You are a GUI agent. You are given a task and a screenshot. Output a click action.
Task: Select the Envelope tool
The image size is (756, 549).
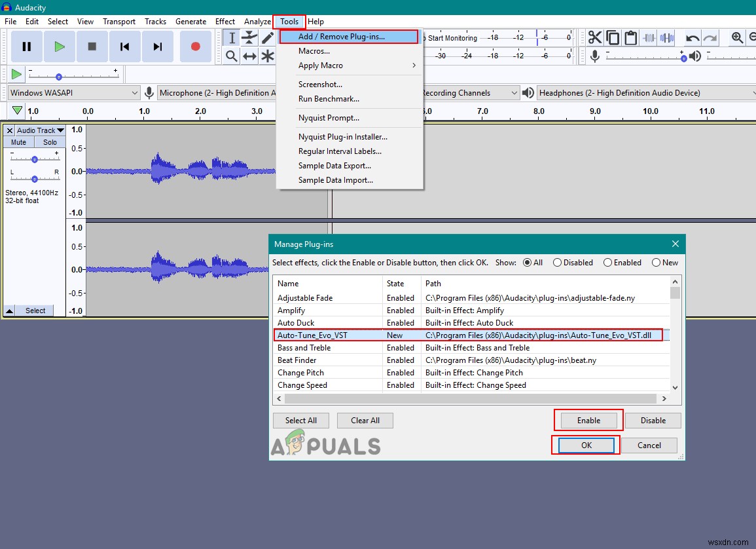point(249,37)
